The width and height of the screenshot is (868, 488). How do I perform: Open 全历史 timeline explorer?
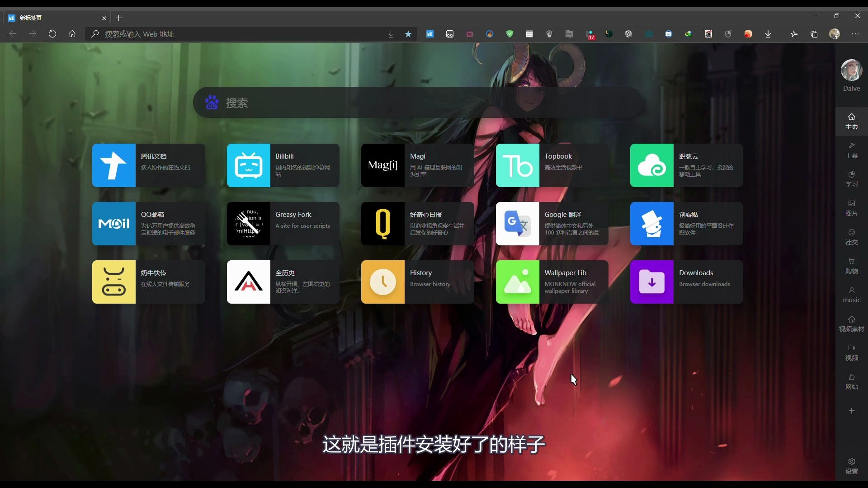tap(283, 282)
